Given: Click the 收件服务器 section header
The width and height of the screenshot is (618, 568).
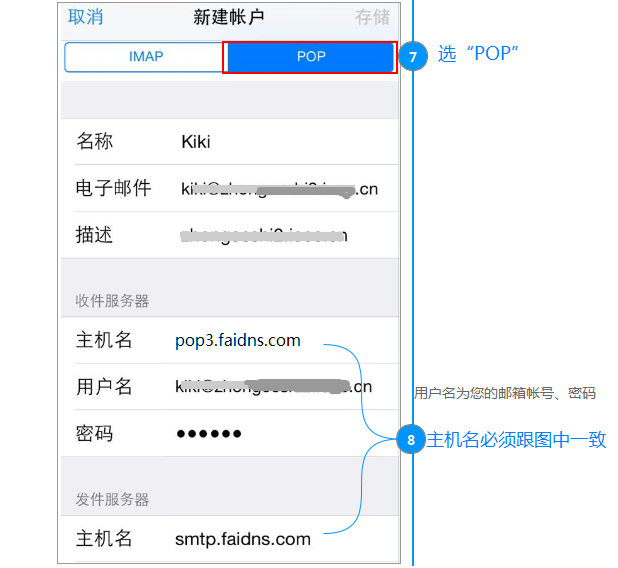Looking at the screenshot, I should 112,301.
